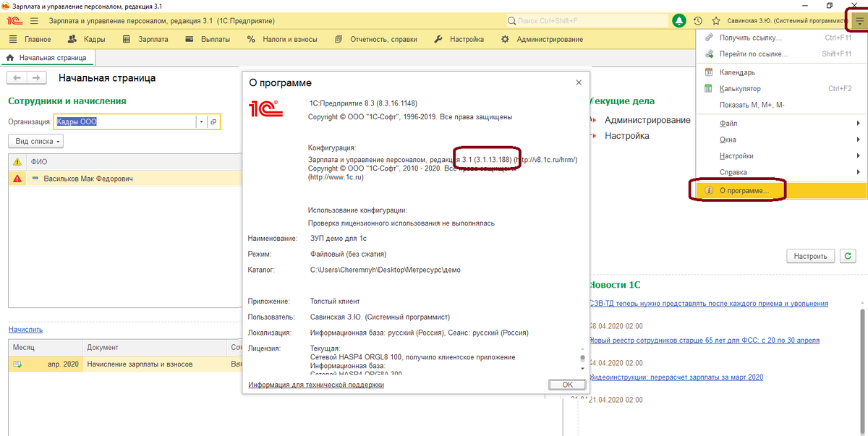
Task: Click home icon on Начальная страница tab
Action: click(10, 57)
